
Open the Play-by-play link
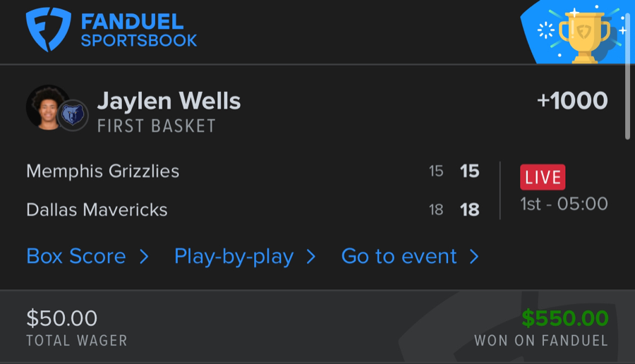point(234,256)
